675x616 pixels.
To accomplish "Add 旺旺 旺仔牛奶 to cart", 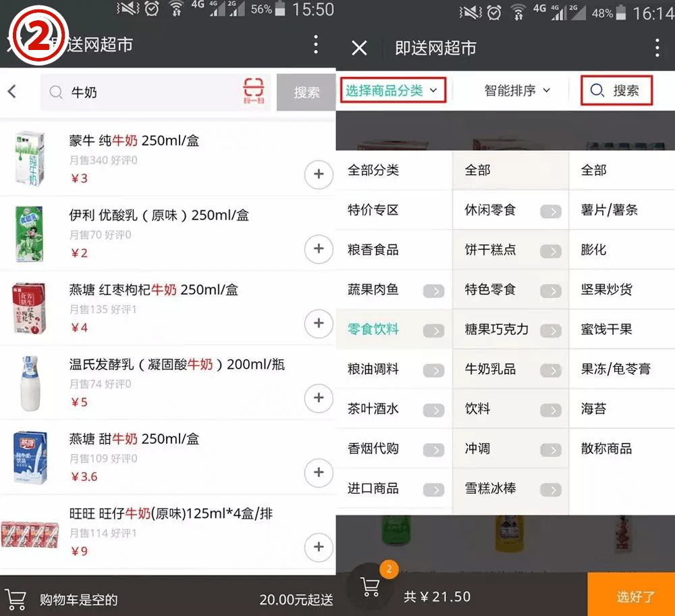I will 319,546.
